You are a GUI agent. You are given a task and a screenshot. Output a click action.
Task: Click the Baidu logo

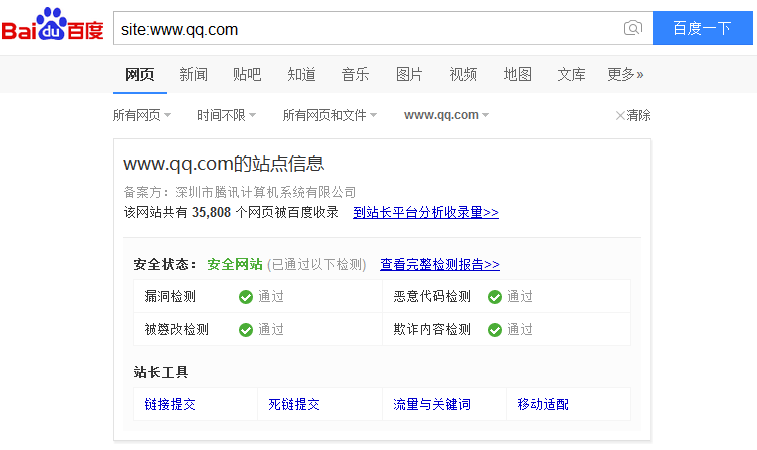[x=52, y=27]
